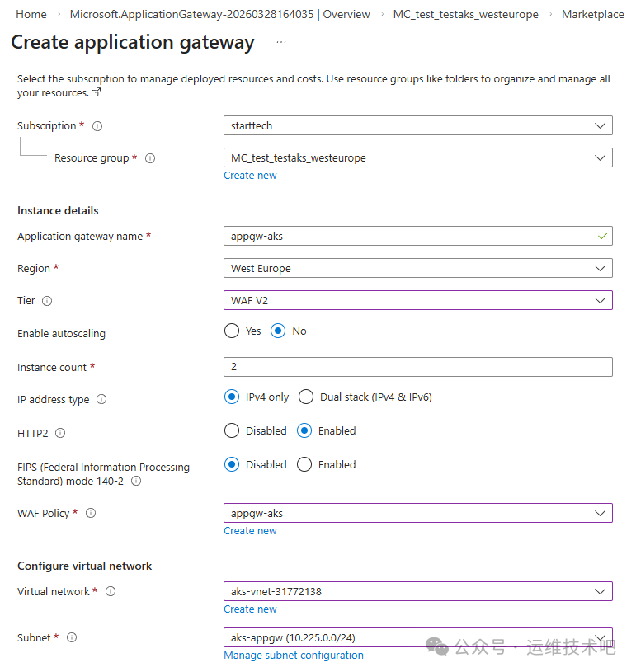Choose Dual stack (IPv4 & IPv6) option

306,397
